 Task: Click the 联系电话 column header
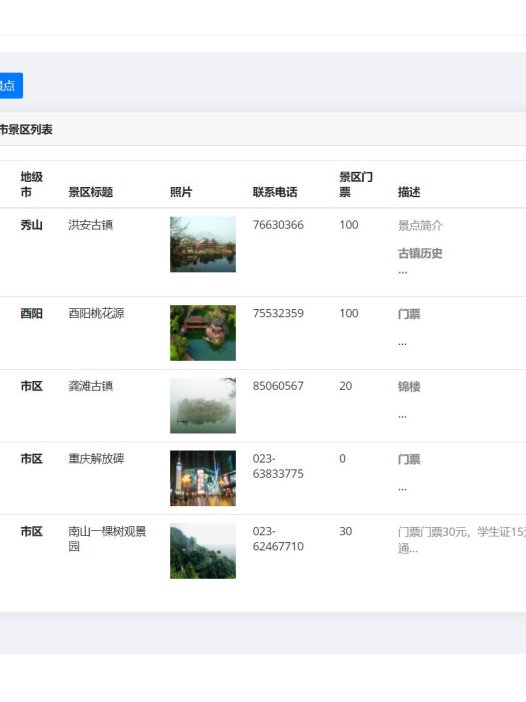pos(275,192)
